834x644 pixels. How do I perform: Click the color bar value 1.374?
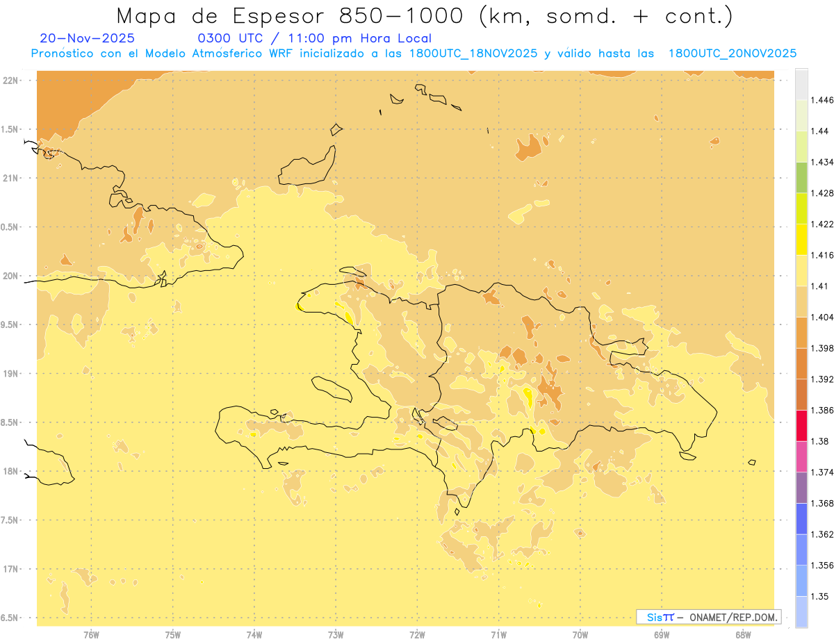click(824, 472)
